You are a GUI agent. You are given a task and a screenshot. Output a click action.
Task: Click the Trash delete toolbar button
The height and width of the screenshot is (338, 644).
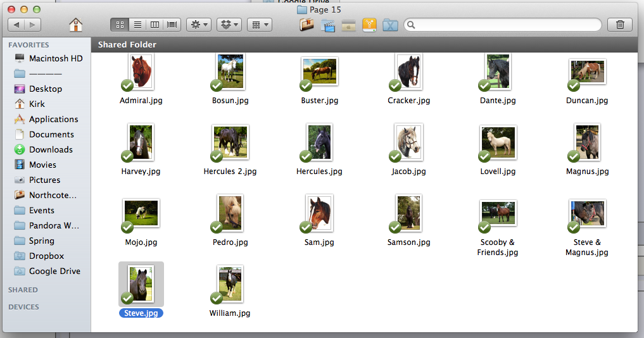click(x=620, y=25)
